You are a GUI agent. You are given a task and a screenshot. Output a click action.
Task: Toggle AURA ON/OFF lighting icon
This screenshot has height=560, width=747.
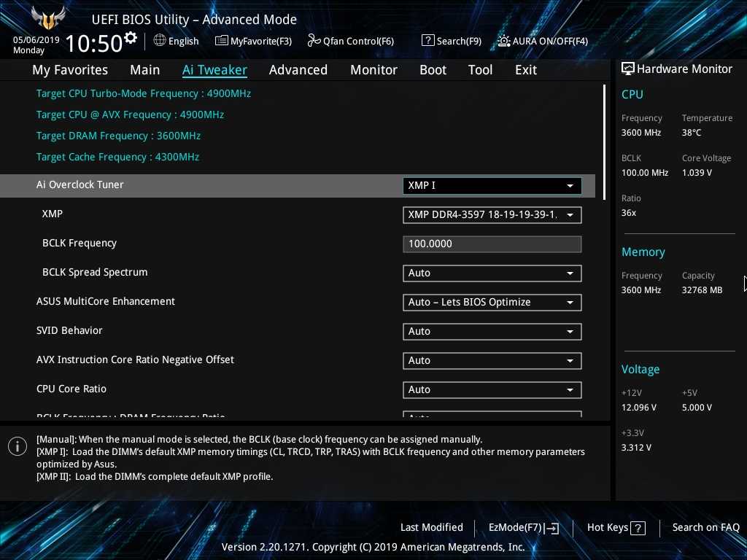point(504,41)
